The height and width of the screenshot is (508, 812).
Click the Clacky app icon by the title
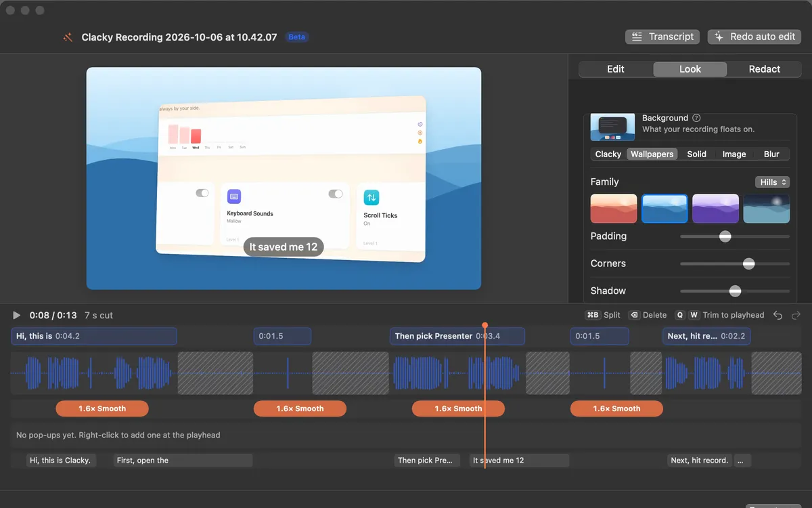click(x=68, y=37)
